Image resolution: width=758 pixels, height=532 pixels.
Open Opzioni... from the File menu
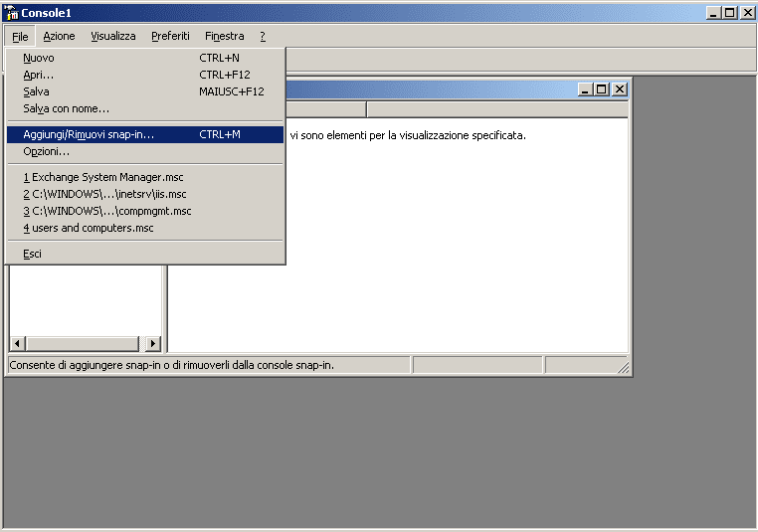(x=145, y=152)
